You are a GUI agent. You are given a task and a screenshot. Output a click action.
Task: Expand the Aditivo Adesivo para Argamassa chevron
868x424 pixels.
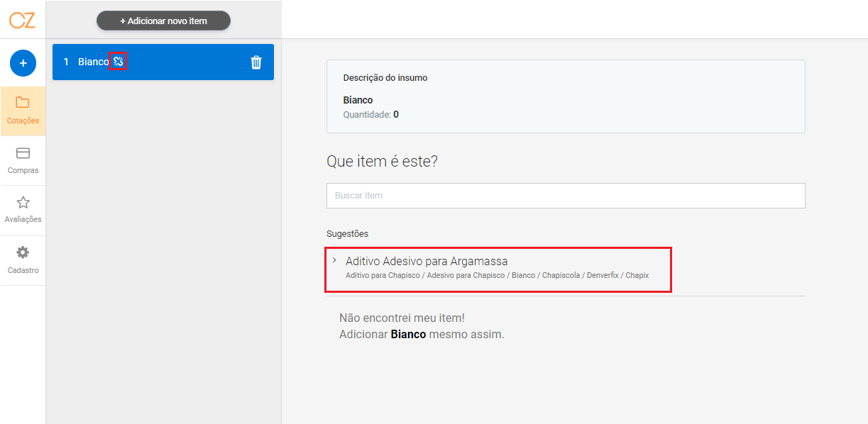[334, 260]
